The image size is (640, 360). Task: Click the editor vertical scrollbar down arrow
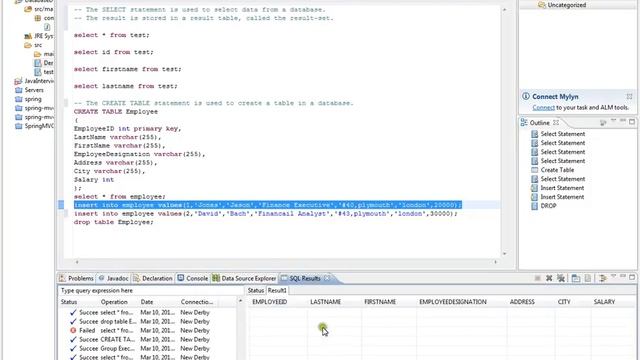pos(504,253)
